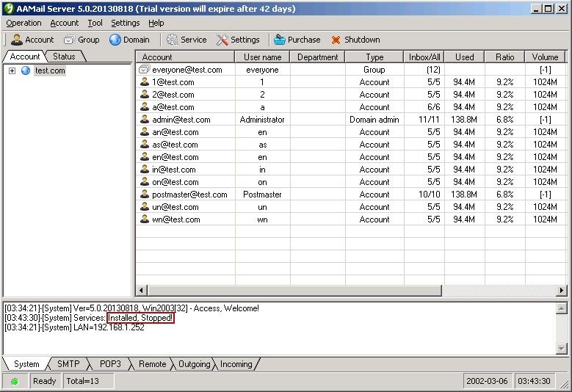Click the horizontal scrollbar left arrow
Image resolution: width=572 pixels, height=392 pixels.
142,290
